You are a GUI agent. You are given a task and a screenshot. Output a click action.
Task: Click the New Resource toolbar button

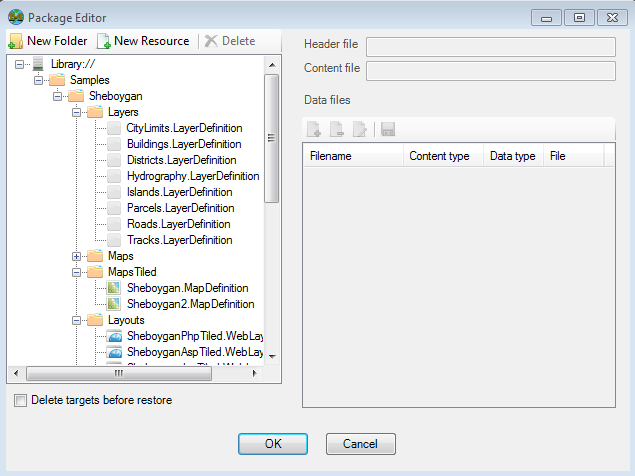point(143,41)
